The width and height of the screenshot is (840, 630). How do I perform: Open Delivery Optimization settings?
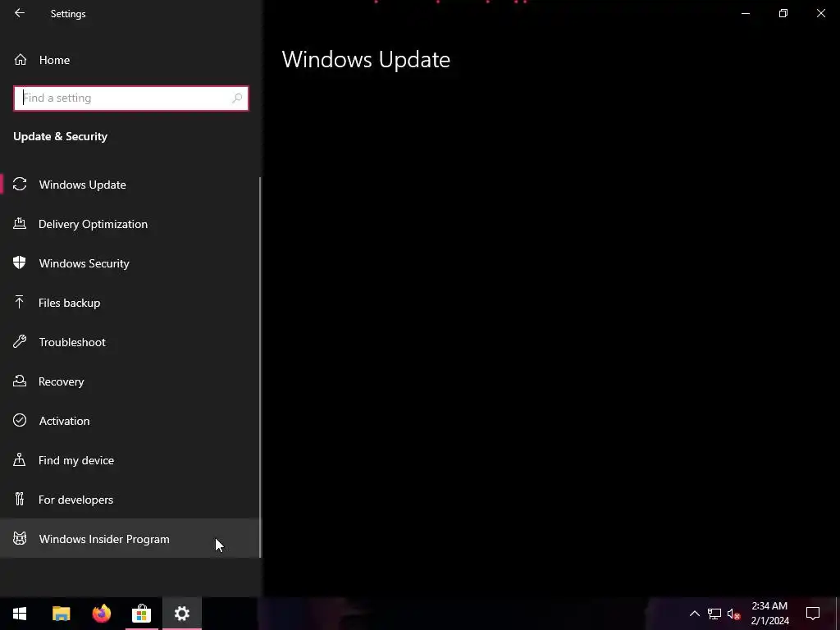[x=130, y=224]
